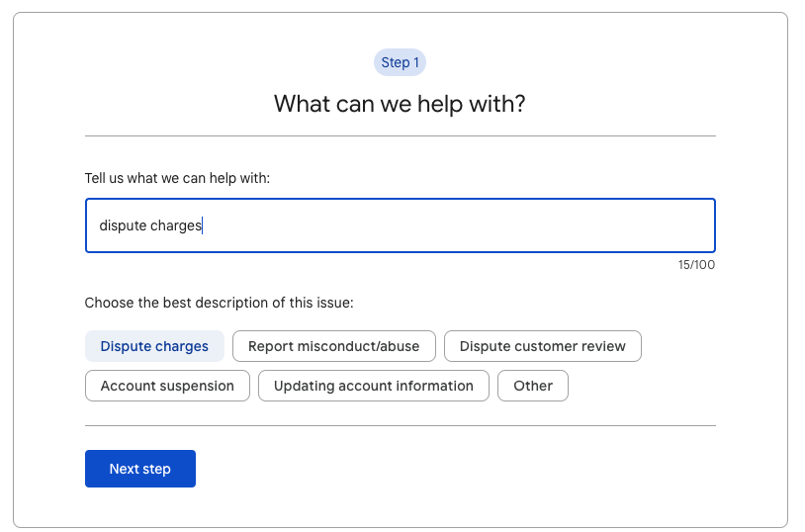Focus the issue description text field
The image size is (805, 532).
pyautogui.click(x=400, y=225)
